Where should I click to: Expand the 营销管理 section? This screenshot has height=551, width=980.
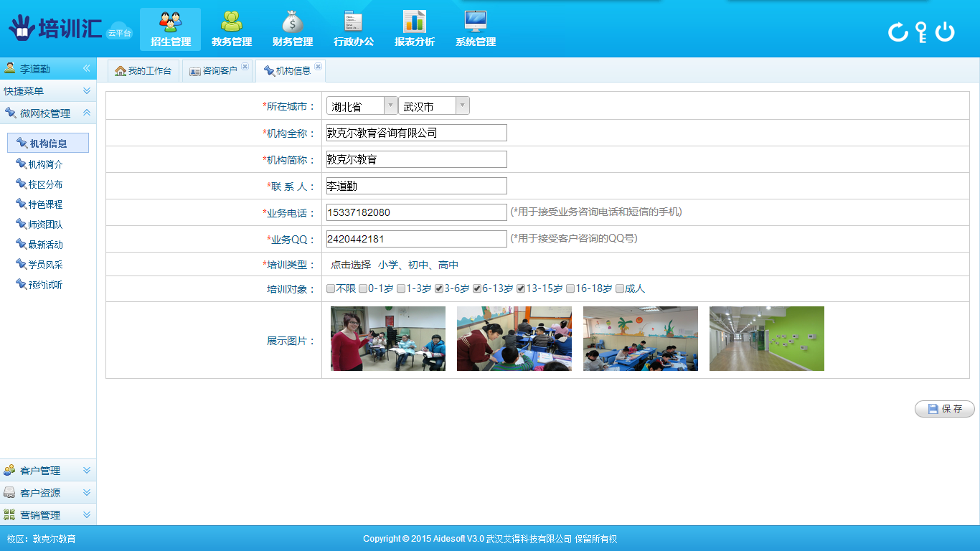[48, 515]
